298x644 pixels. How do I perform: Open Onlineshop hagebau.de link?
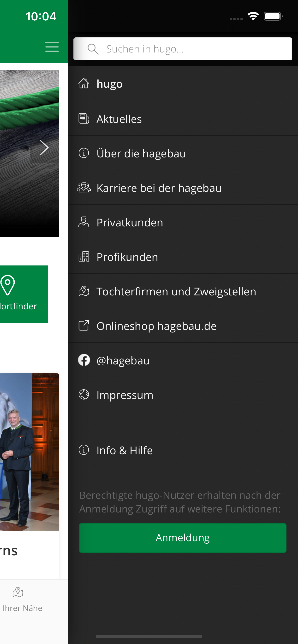[183, 326]
